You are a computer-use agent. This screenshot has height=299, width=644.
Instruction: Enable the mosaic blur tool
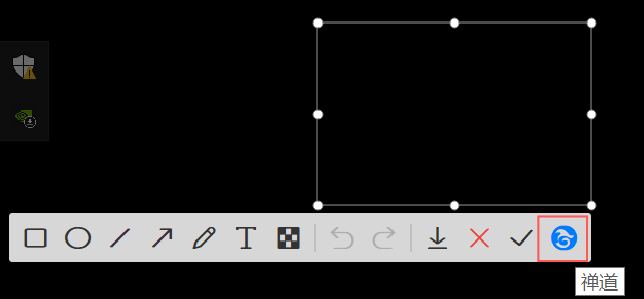pyautogui.click(x=288, y=238)
